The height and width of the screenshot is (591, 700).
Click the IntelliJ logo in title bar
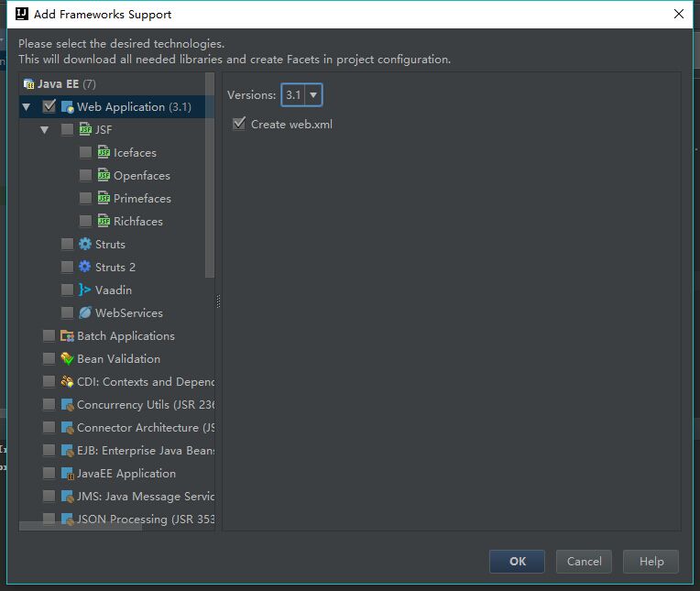pyautogui.click(x=22, y=15)
